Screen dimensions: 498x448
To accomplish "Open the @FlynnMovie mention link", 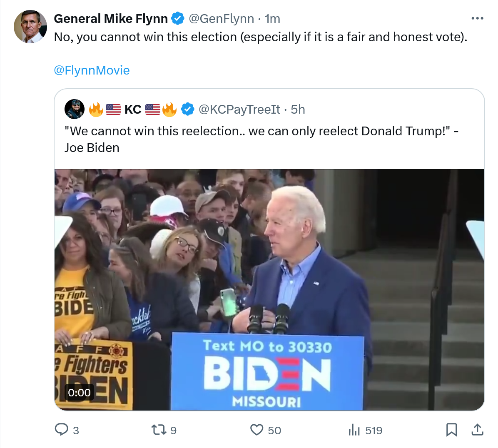I will (x=92, y=70).
